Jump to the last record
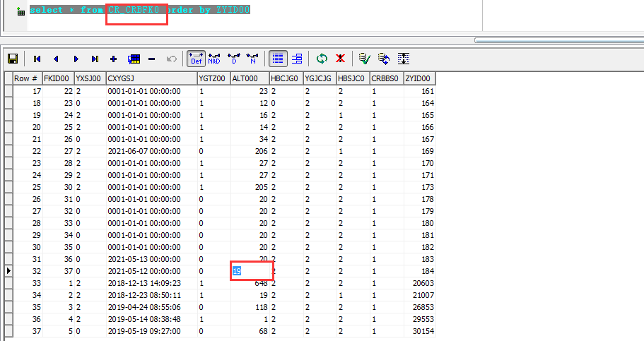This screenshot has height=341, width=644. click(x=95, y=59)
